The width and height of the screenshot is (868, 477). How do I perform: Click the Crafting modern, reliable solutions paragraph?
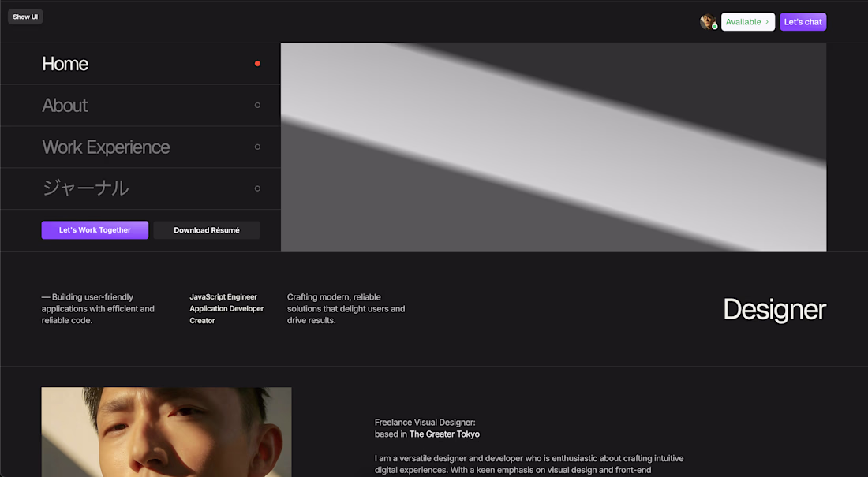click(x=346, y=309)
